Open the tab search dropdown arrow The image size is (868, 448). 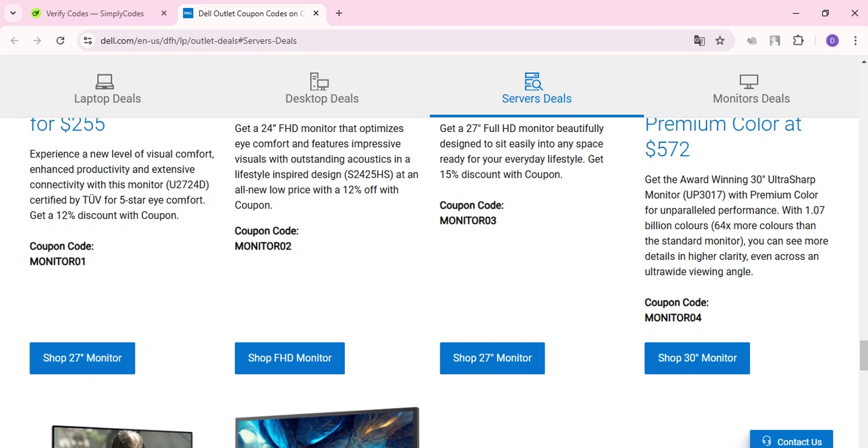(x=13, y=13)
